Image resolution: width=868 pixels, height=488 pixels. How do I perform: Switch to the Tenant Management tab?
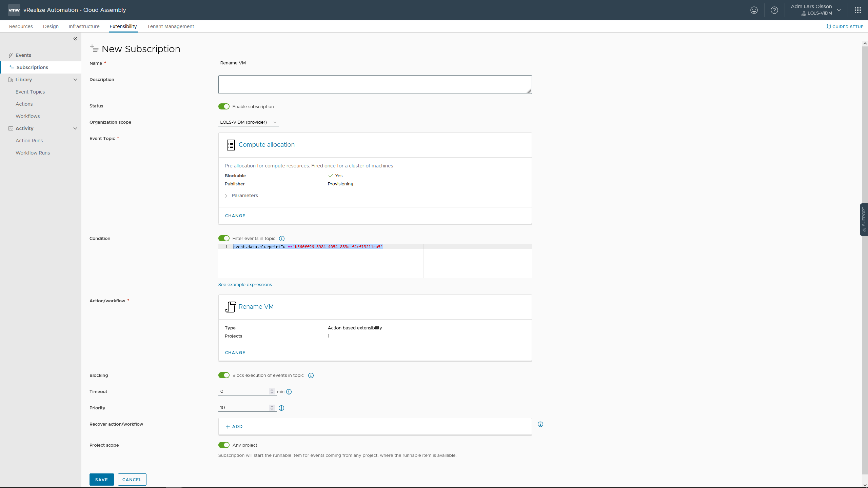(x=171, y=26)
